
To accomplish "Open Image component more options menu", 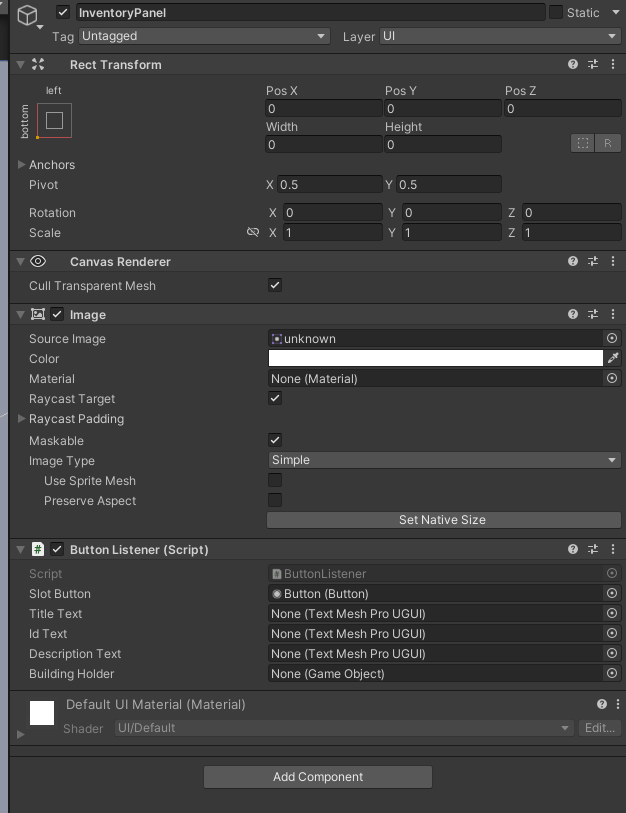I will tap(613, 314).
